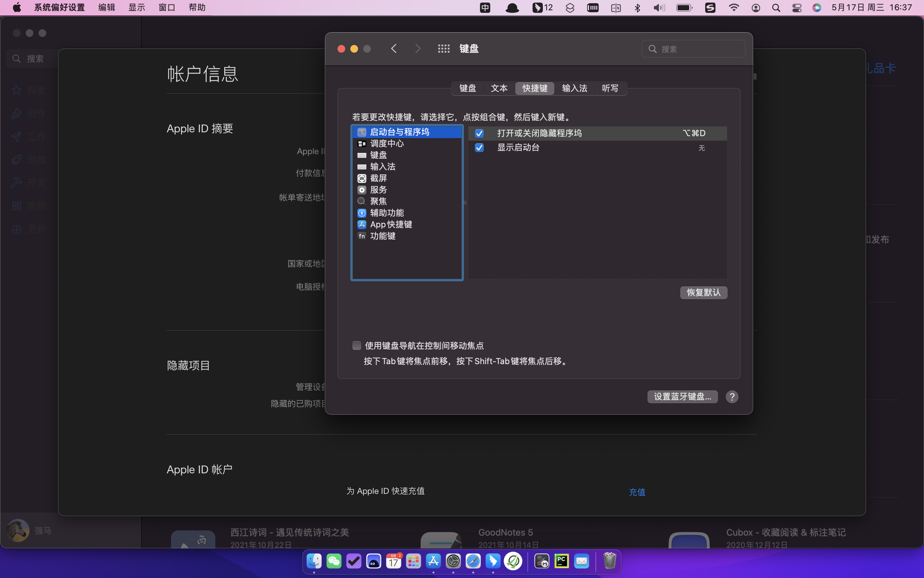Open Safari from the Dock

coord(473,561)
